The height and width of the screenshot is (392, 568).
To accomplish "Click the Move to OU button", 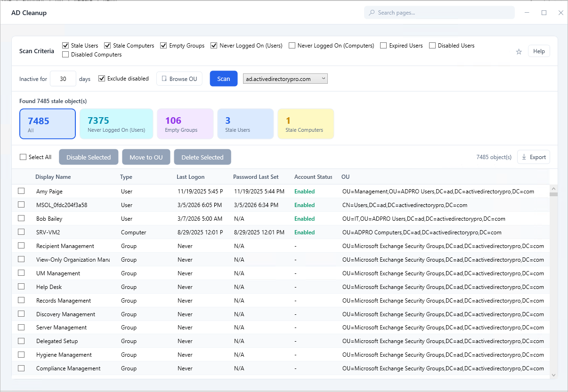I will point(146,157).
